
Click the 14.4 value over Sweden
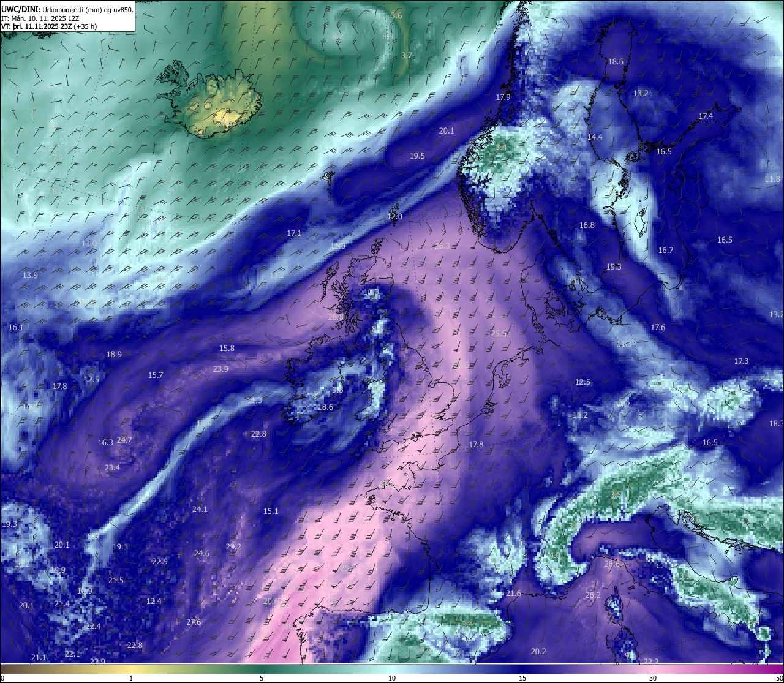pos(595,137)
